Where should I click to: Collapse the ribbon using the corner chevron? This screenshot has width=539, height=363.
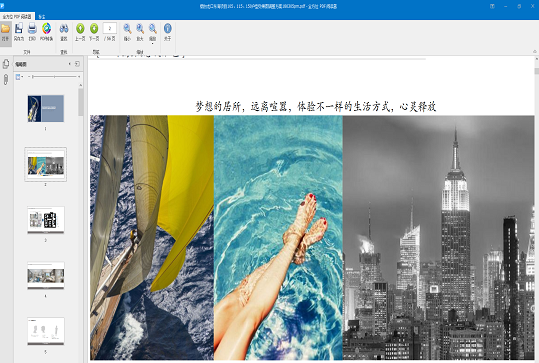[x=535, y=52]
